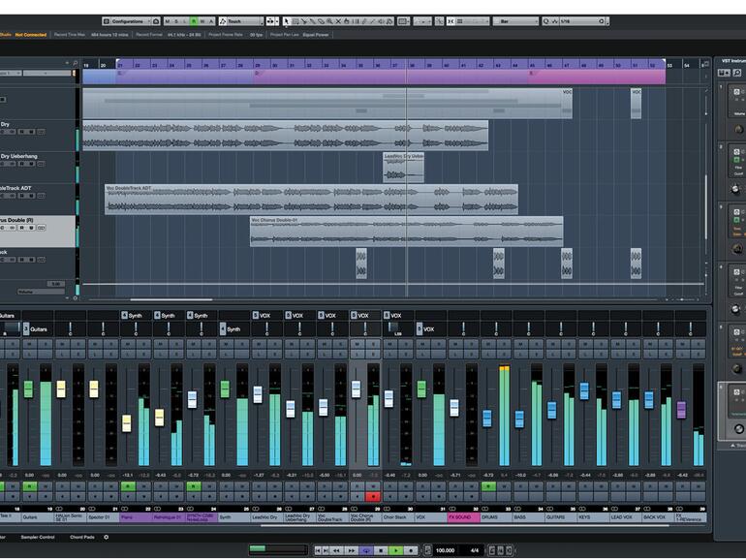Select the LEAD VOX channel label
This screenshot has width=746, height=560.
pos(626,517)
